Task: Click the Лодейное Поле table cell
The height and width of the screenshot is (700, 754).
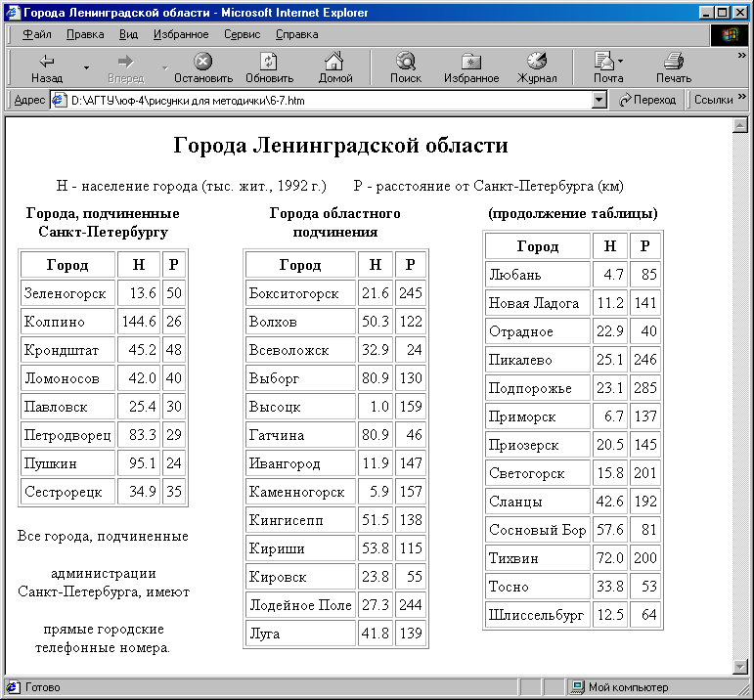Action: point(300,605)
